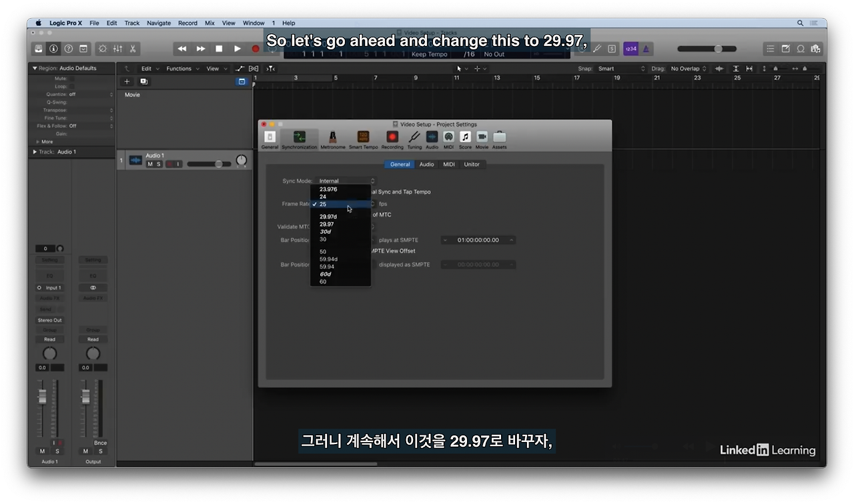Rewind the transport
The height and width of the screenshot is (504, 854).
pos(182,49)
